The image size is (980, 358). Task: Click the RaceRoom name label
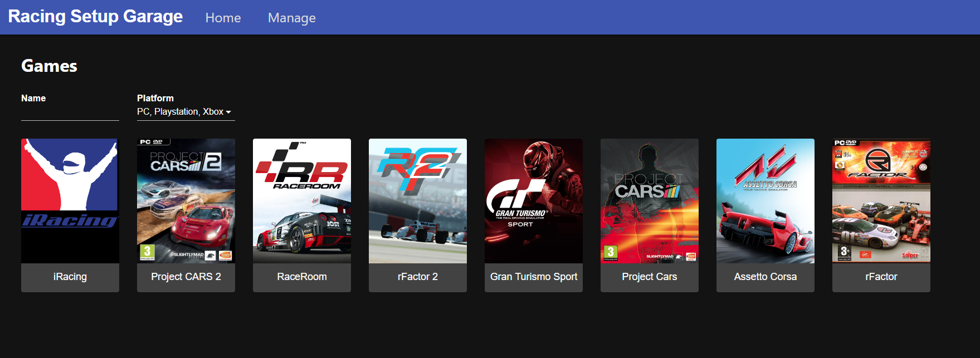302,277
